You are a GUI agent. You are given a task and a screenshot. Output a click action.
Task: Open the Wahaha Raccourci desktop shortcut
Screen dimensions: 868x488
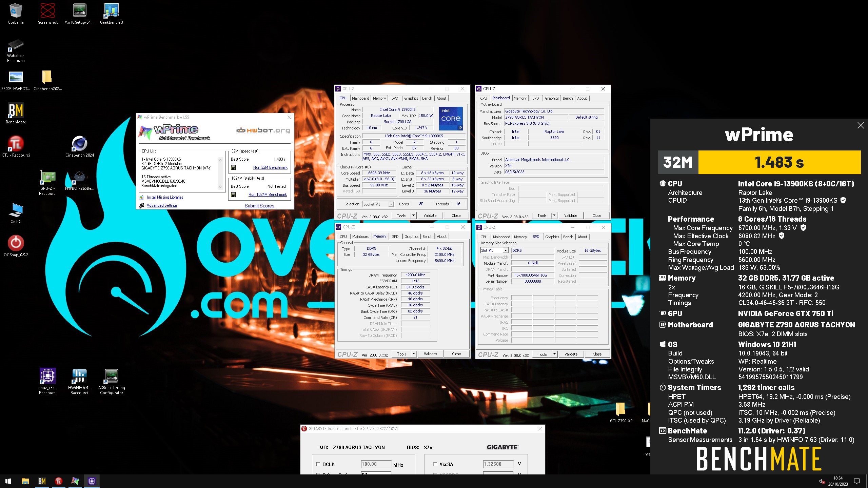pyautogui.click(x=16, y=51)
